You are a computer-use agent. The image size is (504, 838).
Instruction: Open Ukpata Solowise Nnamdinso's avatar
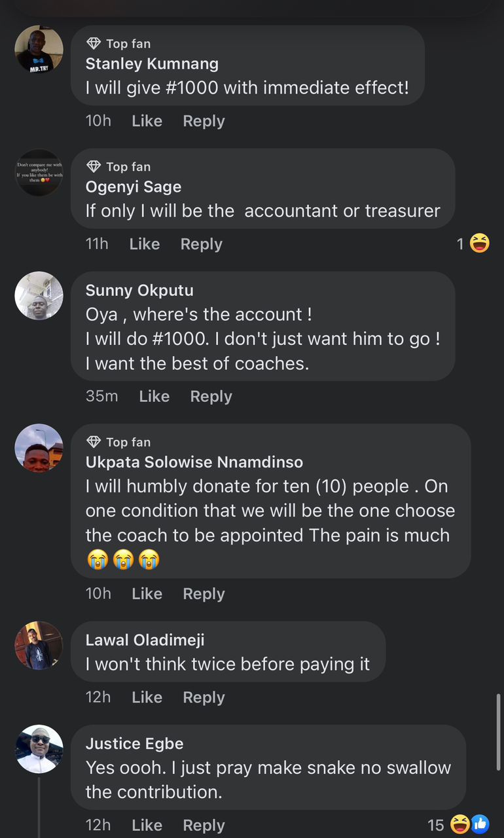39,448
